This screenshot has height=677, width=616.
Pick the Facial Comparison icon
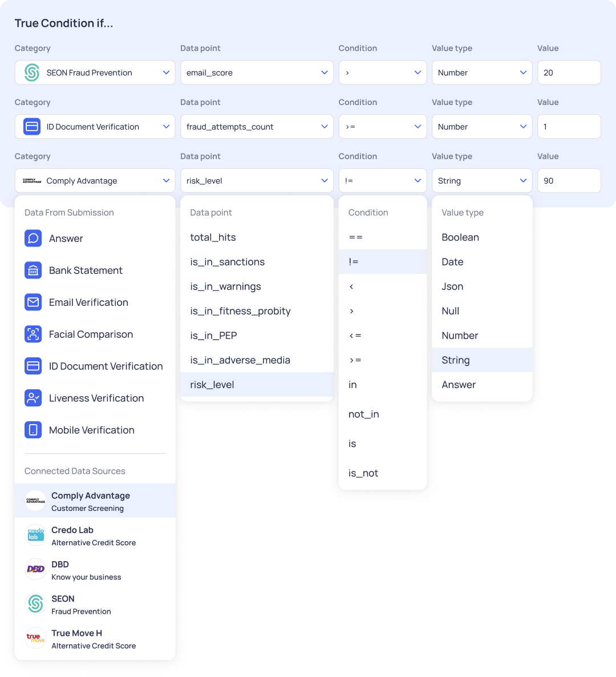[x=33, y=334]
